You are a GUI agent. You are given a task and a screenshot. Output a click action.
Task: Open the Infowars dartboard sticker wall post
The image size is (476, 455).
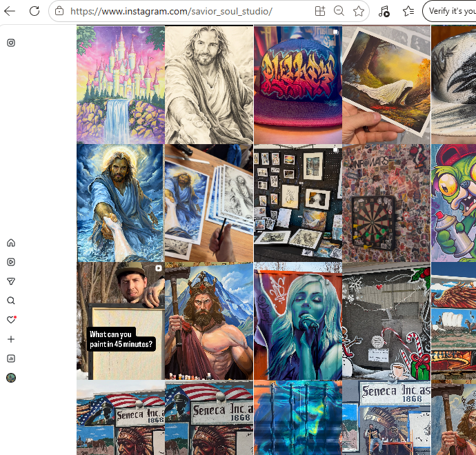click(386, 203)
